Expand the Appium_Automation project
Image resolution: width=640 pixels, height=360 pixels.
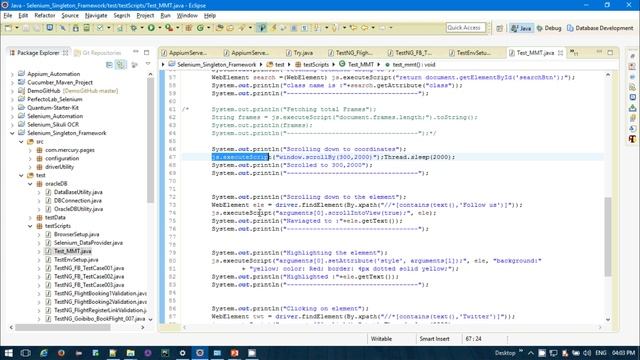click(12, 74)
